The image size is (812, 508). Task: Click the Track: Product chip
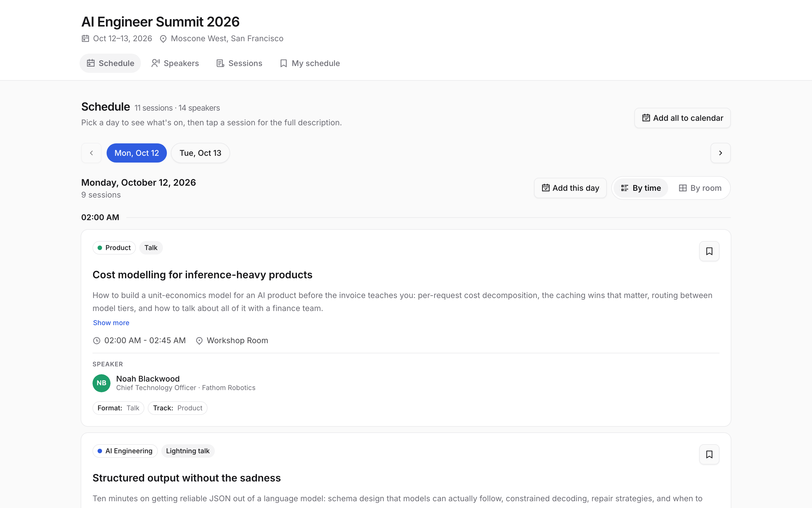click(178, 408)
